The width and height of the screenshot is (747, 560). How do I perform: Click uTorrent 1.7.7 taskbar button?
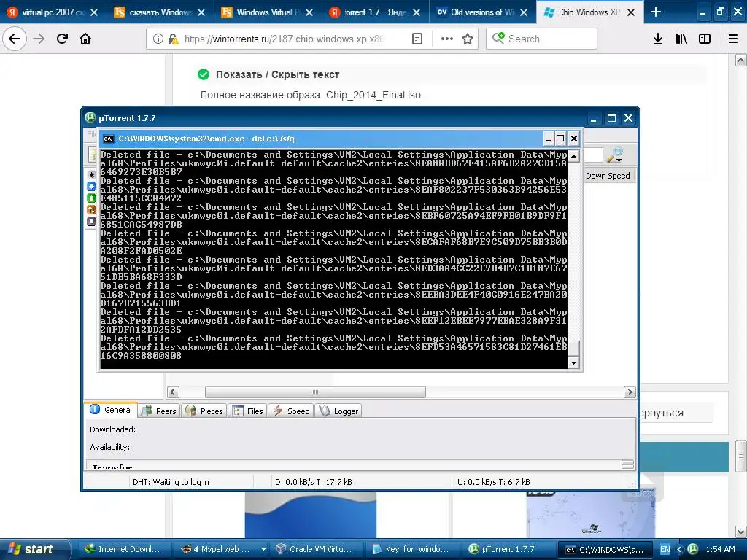click(x=507, y=549)
